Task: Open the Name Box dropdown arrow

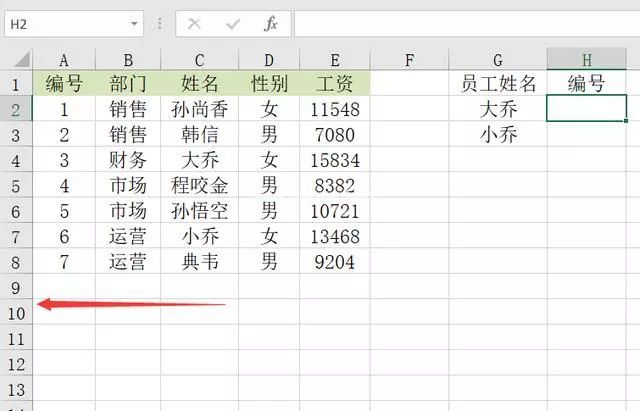Action: (x=135, y=23)
